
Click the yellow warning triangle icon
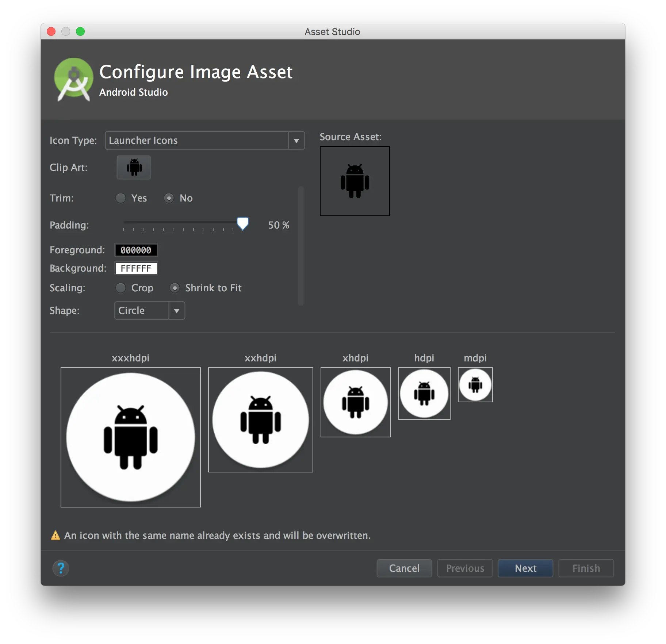55,535
